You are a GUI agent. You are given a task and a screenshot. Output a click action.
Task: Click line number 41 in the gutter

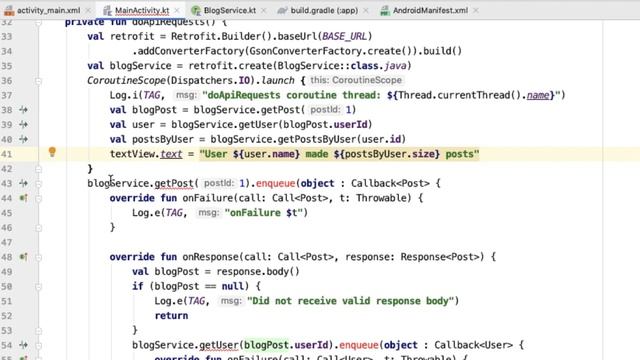point(7,154)
